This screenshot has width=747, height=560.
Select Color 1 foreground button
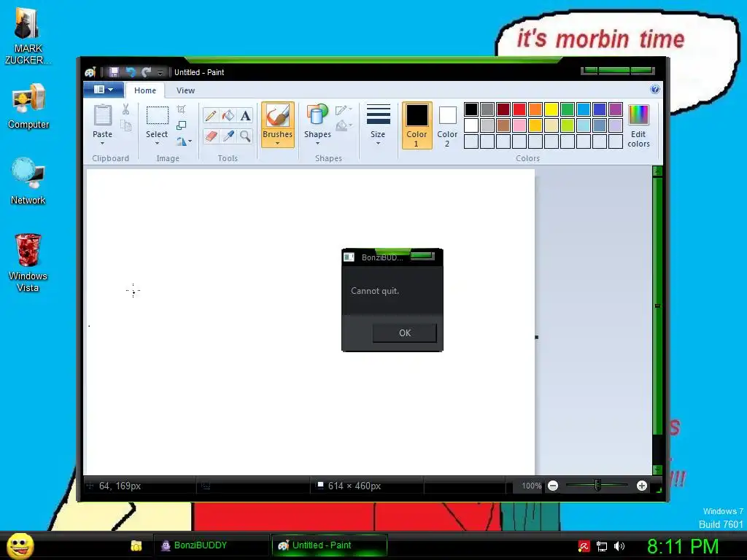coord(417,125)
